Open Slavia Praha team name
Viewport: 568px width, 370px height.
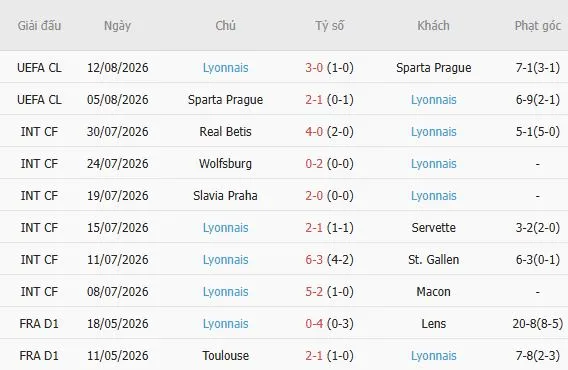tap(225, 196)
